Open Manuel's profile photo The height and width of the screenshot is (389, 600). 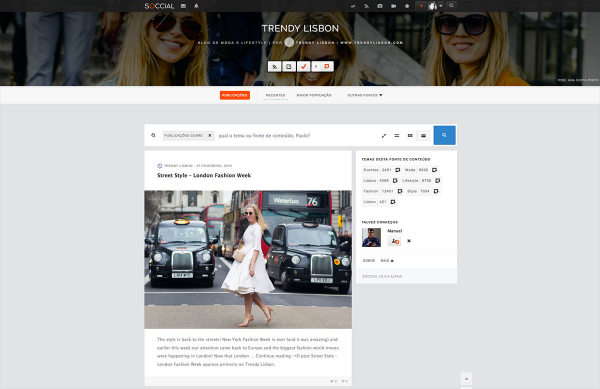click(371, 238)
